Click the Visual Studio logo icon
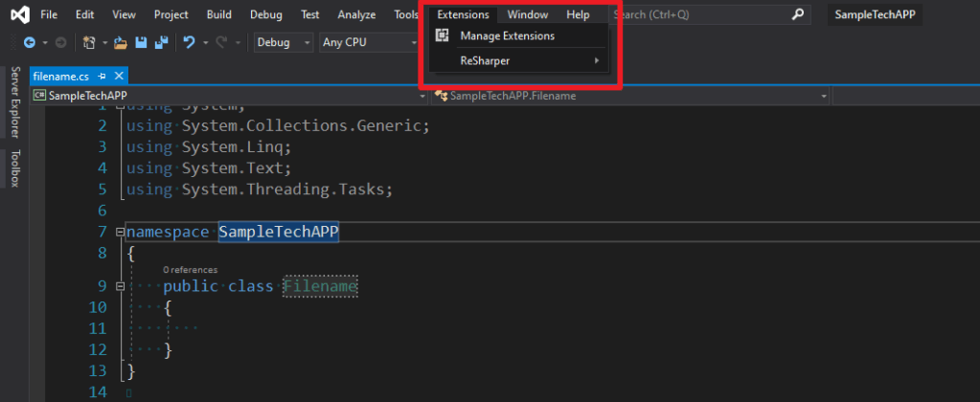The height and width of the screenshot is (402, 980). coord(16,14)
